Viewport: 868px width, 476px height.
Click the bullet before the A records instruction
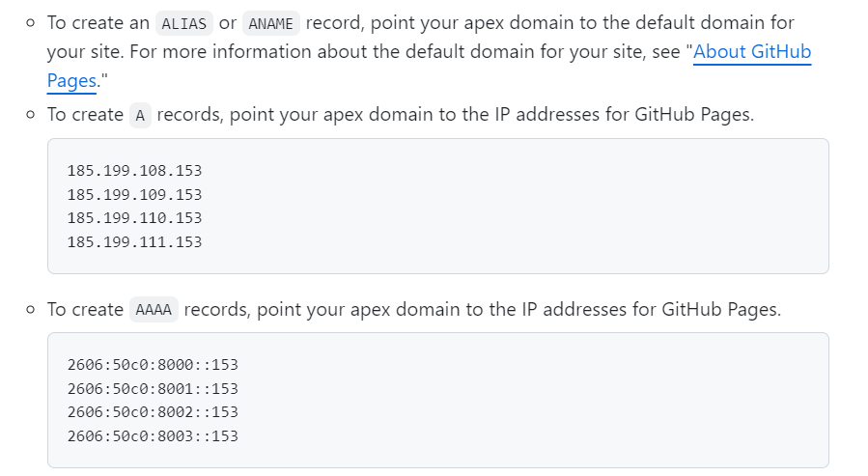coord(32,116)
